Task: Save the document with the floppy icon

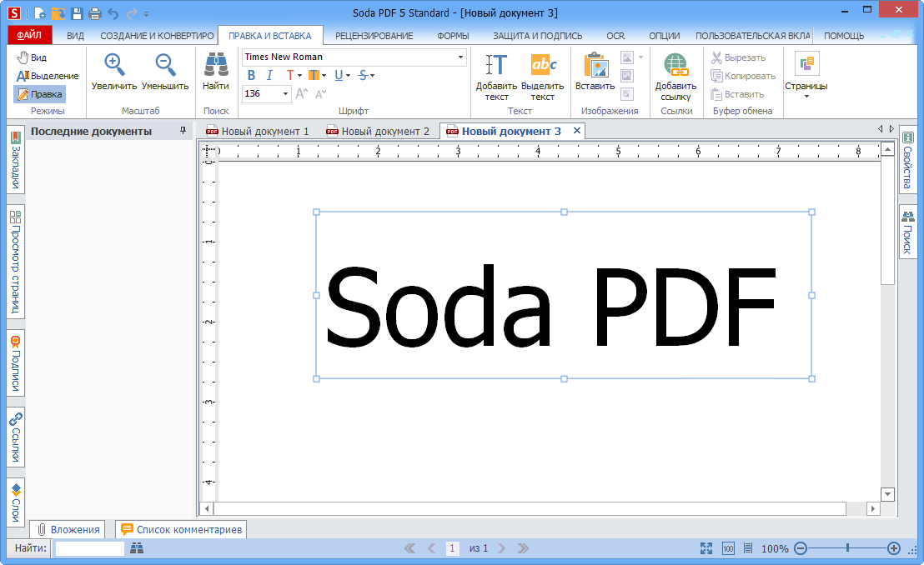Action: [77, 13]
